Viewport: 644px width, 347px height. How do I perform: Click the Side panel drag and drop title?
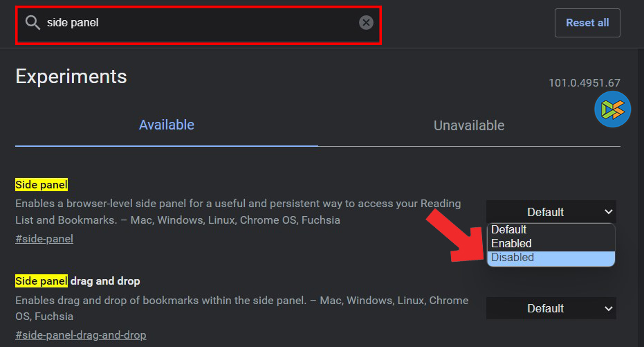[77, 281]
